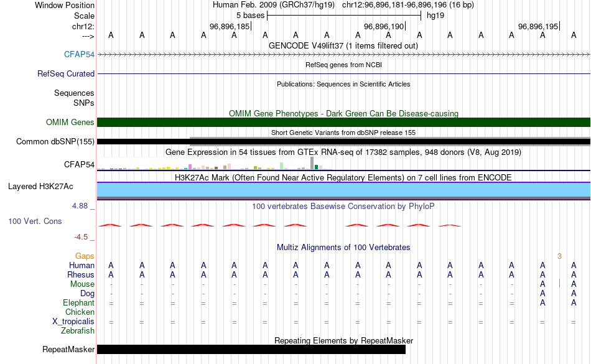Select the black RepeatMasker element bar
Image resolution: width=591 pixels, height=364 pixels.
pos(251,349)
